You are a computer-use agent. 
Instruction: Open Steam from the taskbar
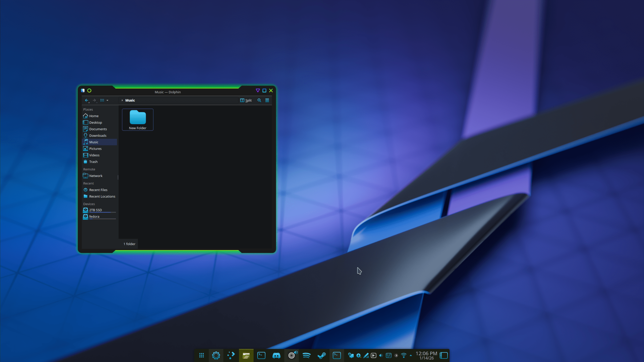[x=321, y=356]
